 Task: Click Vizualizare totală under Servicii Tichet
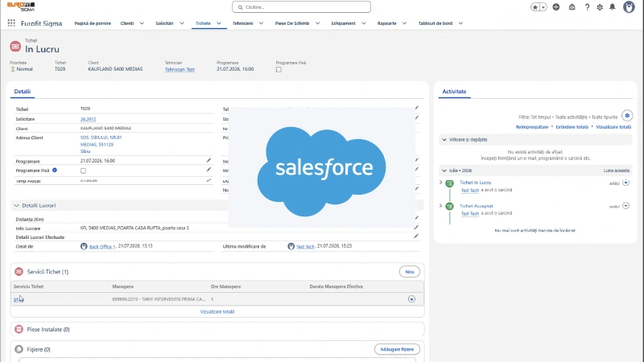point(217,311)
